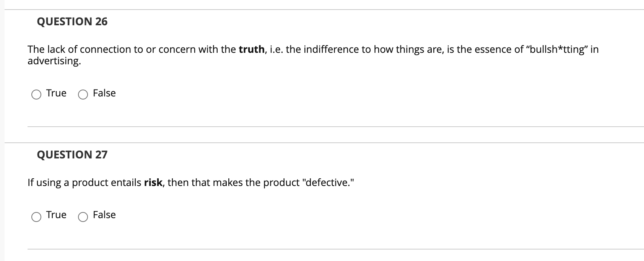Click the "True" label under Question 26
Image resolution: width=644 pixels, height=261 pixels.
56,93
